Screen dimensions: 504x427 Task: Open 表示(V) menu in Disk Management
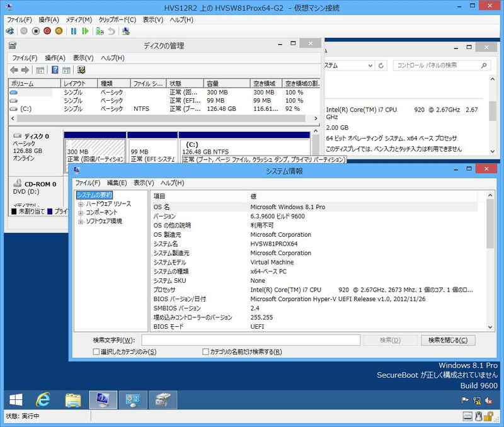click(83, 58)
